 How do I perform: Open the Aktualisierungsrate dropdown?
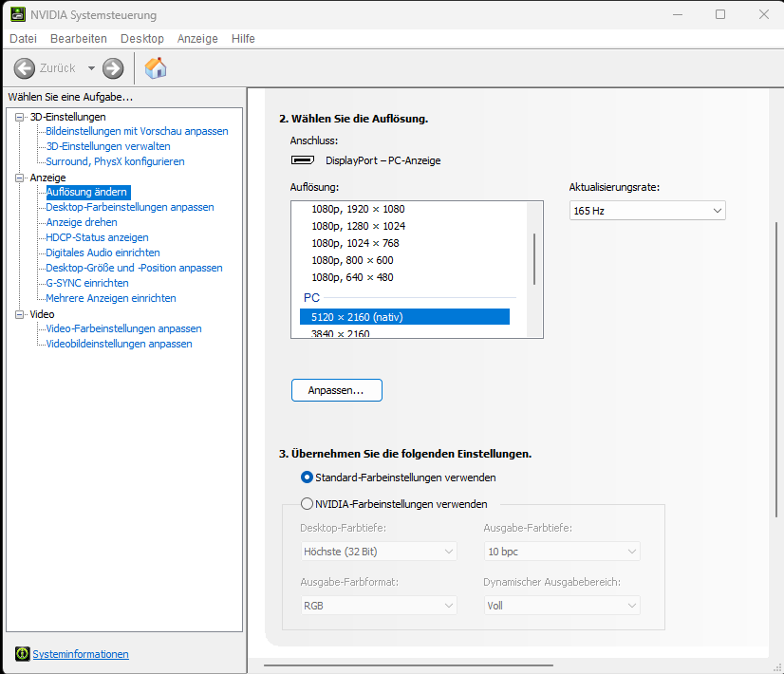coord(647,211)
